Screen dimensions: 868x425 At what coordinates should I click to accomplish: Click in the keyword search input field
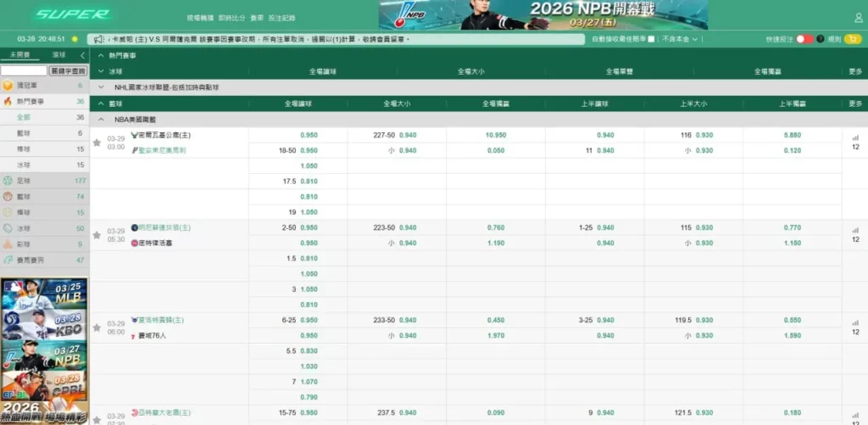[x=24, y=71]
